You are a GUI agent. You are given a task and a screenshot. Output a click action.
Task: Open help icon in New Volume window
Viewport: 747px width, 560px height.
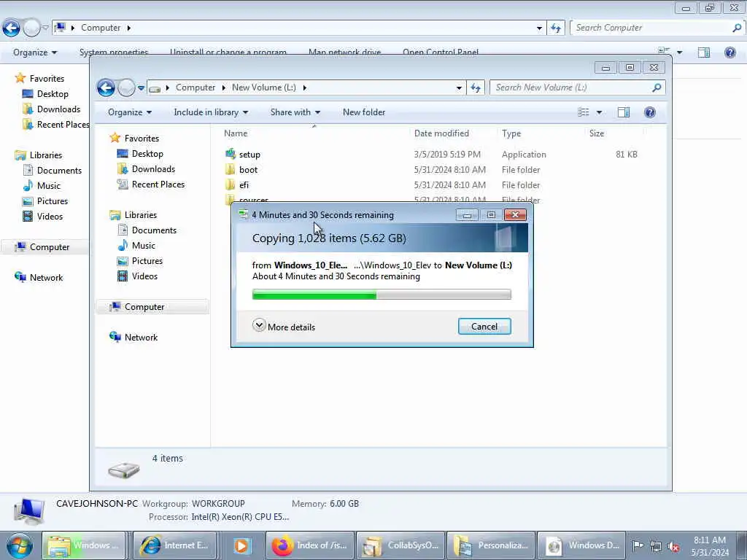click(x=650, y=112)
